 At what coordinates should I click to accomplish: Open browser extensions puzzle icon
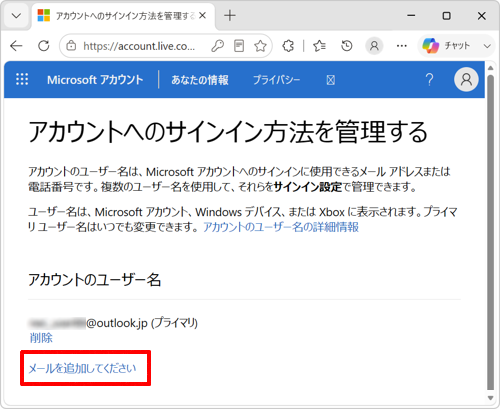(288, 46)
